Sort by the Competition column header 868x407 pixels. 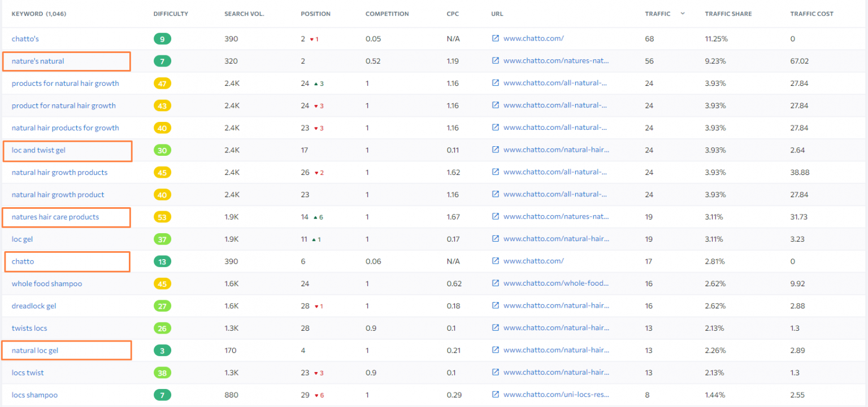387,14
